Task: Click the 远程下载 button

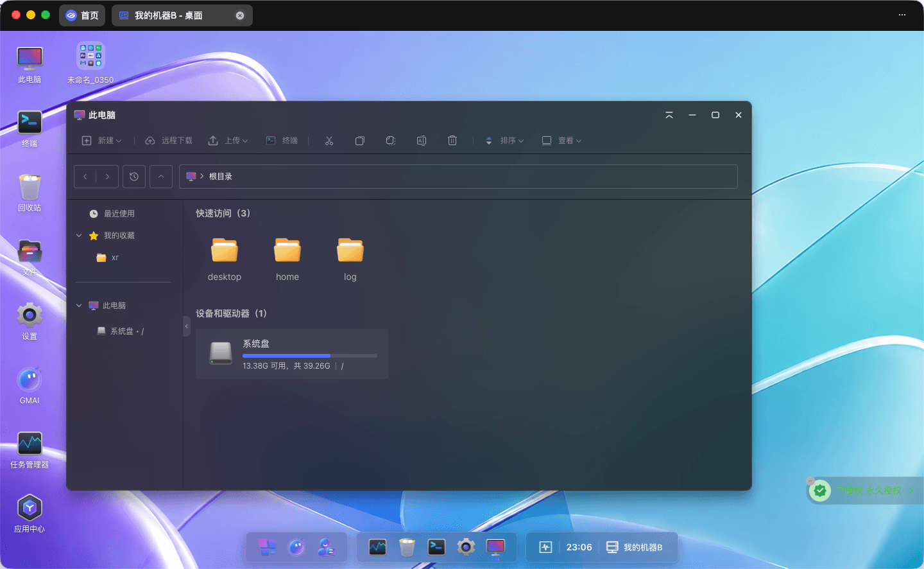Action: [169, 141]
